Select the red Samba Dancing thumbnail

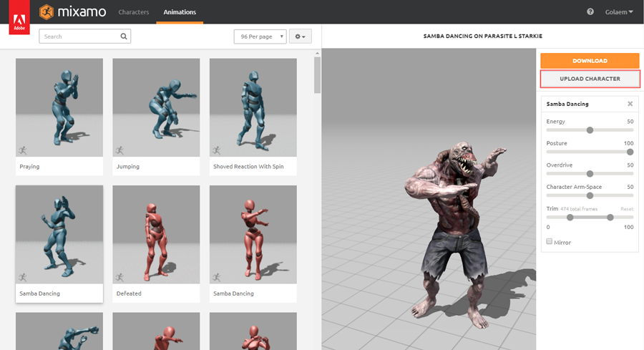(253, 234)
